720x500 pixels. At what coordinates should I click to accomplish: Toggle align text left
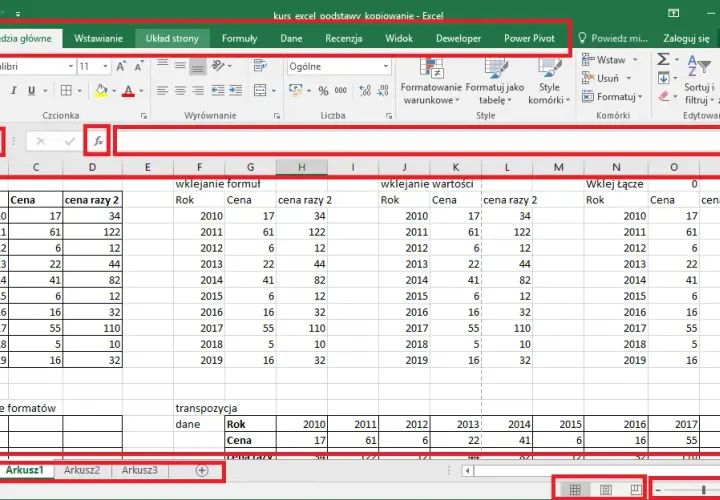tap(163, 90)
